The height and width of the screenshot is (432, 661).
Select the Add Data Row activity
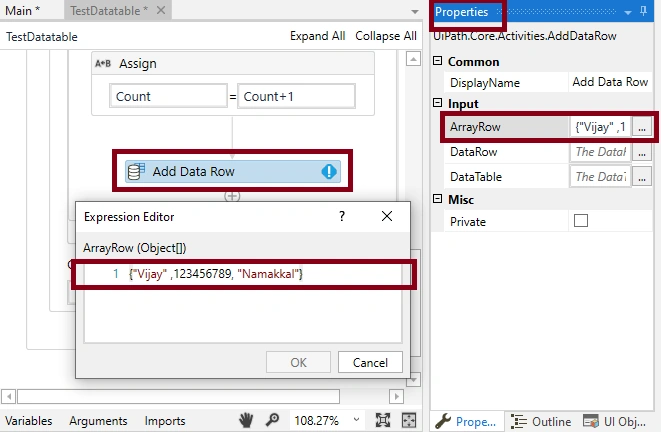coord(232,171)
